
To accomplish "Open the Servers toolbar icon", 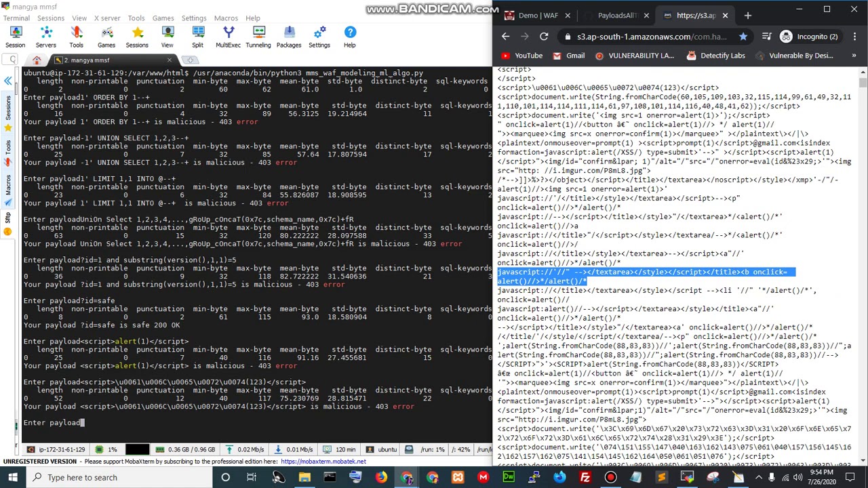I will pyautogui.click(x=46, y=37).
